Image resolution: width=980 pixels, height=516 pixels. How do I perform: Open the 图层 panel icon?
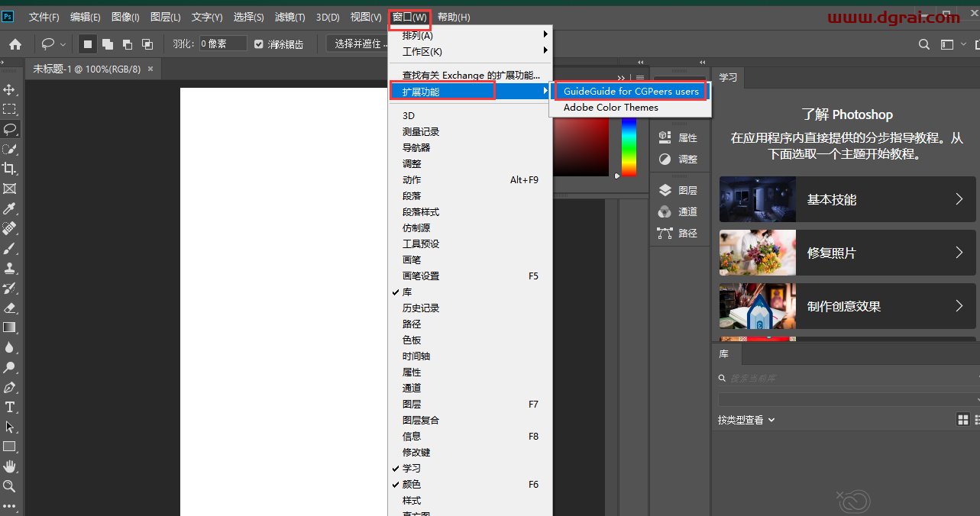click(678, 191)
